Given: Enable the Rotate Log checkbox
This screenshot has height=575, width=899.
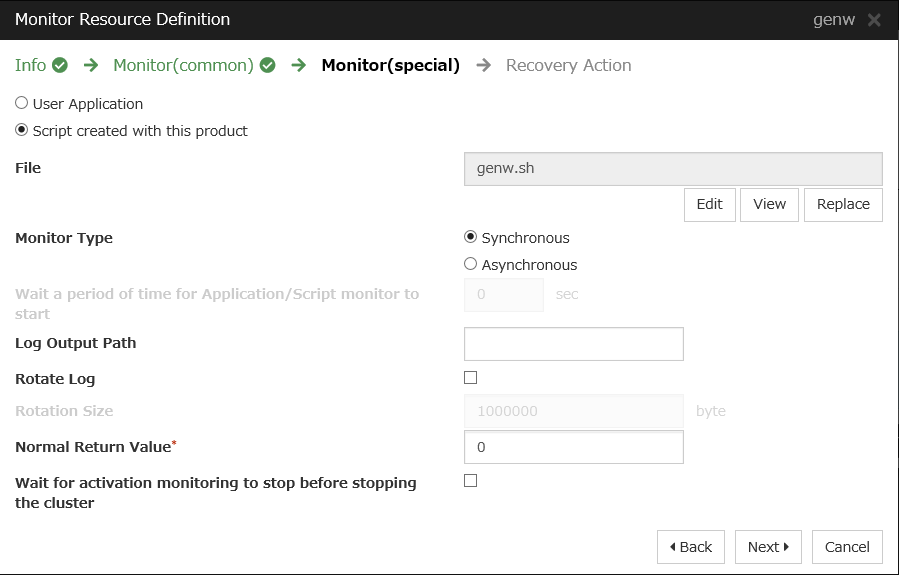Looking at the screenshot, I should [x=471, y=378].
